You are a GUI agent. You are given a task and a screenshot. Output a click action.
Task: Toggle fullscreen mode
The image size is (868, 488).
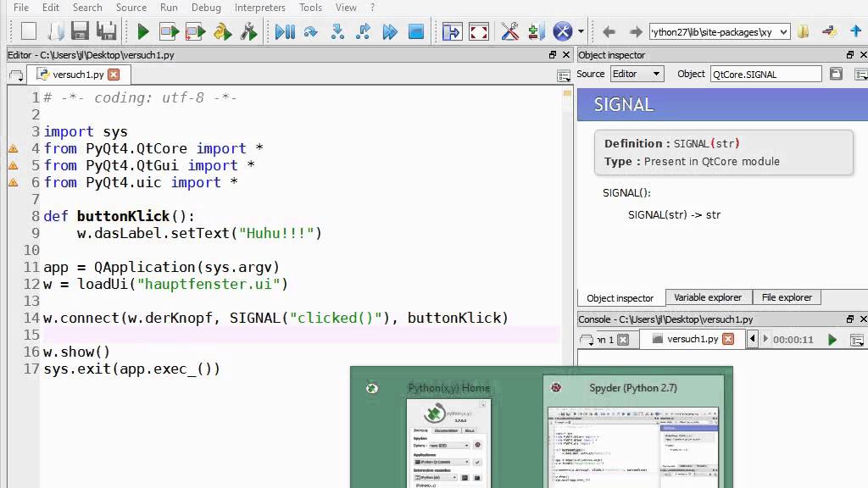[x=478, y=31]
